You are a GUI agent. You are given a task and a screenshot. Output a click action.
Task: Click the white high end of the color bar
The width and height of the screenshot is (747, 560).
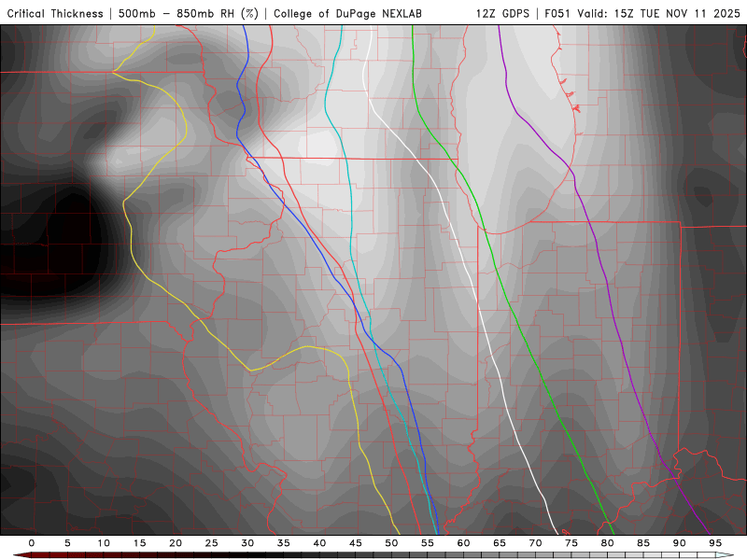click(725, 555)
